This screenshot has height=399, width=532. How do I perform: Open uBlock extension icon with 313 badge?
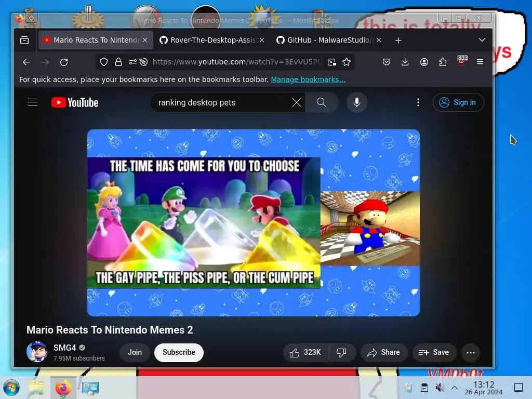[x=462, y=61]
